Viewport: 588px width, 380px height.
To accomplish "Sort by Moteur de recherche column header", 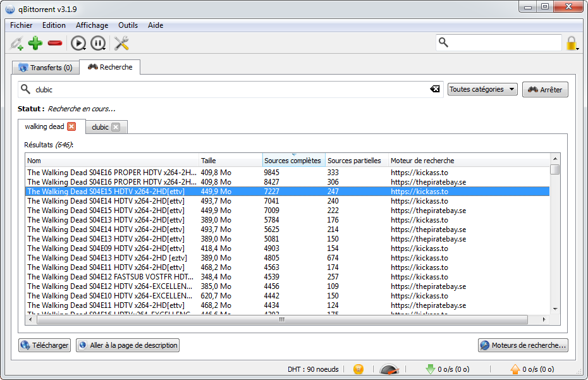I will [469, 161].
